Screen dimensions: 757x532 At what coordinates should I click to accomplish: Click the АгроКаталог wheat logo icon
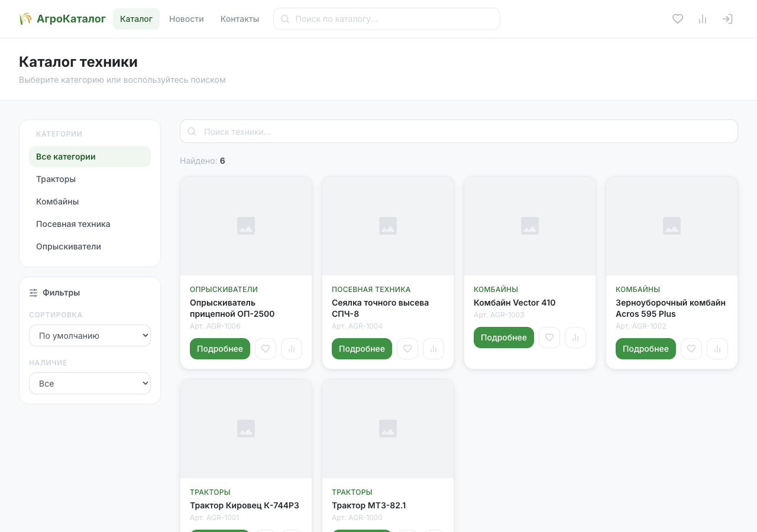pos(25,19)
